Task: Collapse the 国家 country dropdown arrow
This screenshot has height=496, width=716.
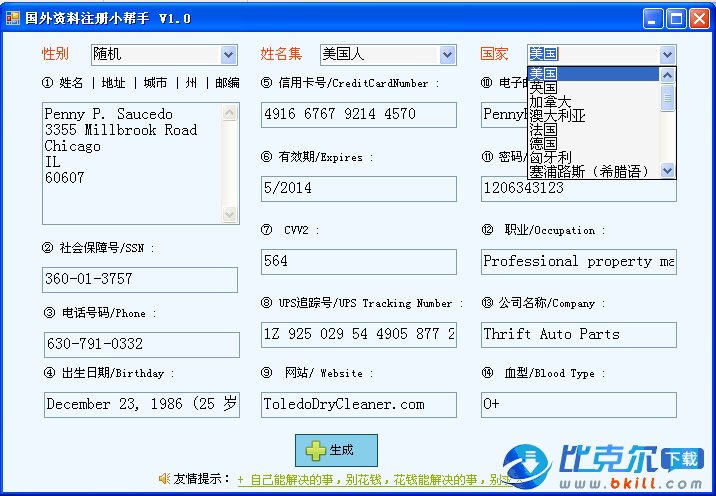Action: [x=667, y=55]
